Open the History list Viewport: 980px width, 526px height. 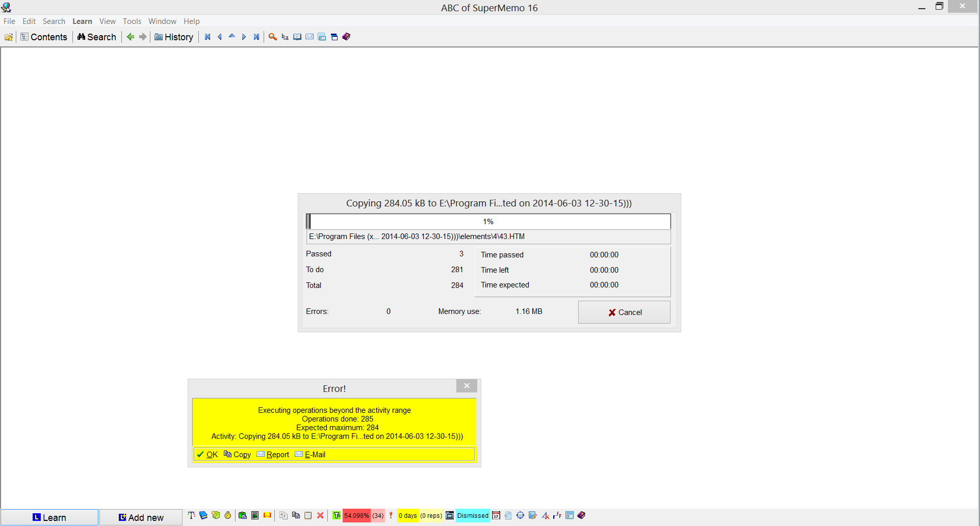pos(174,37)
